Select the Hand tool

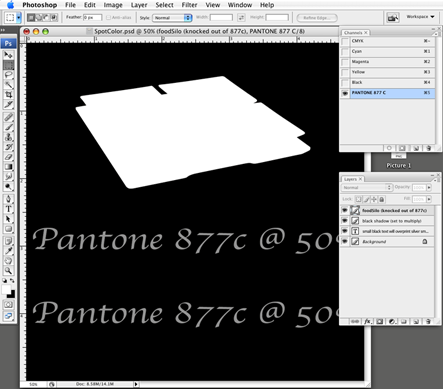pyautogui.click(x=8, y=261)
